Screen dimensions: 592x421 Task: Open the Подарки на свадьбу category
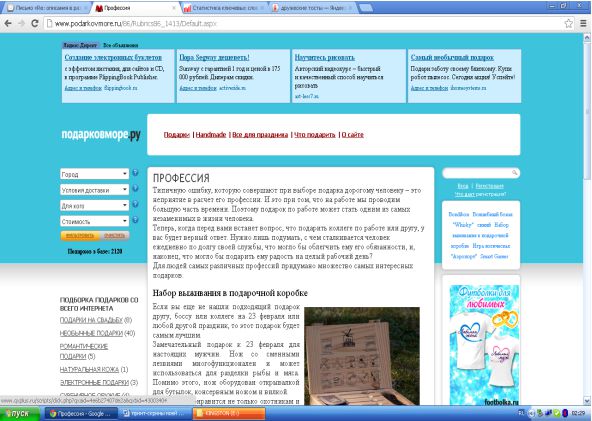tap(91, 320)
